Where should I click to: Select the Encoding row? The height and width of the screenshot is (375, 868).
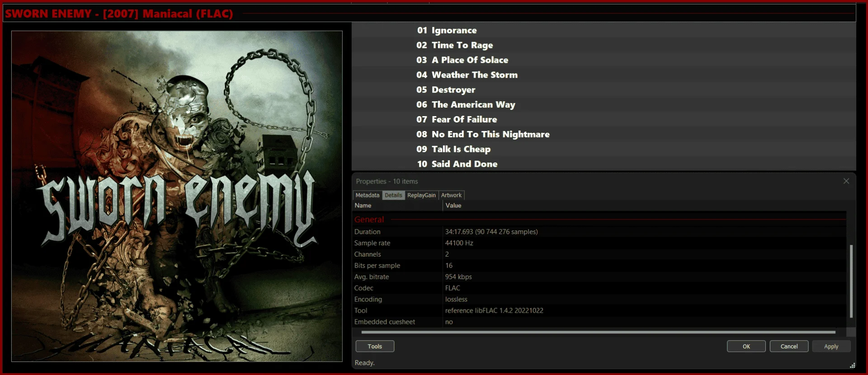pos(599,300)
